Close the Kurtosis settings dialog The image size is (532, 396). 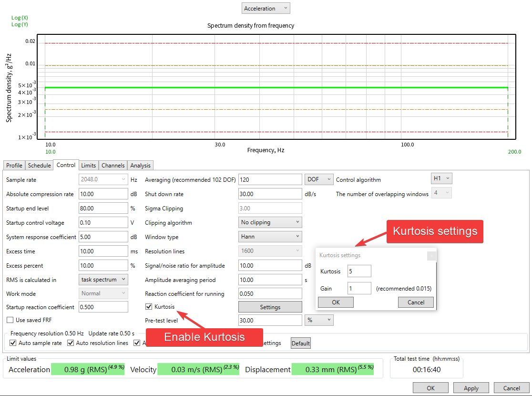tap(431, 256)
